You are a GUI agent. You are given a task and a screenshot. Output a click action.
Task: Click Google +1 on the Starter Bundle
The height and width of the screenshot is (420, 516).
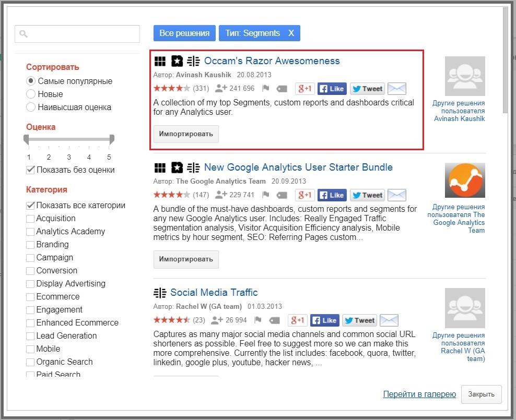click(x=304, y=195)
